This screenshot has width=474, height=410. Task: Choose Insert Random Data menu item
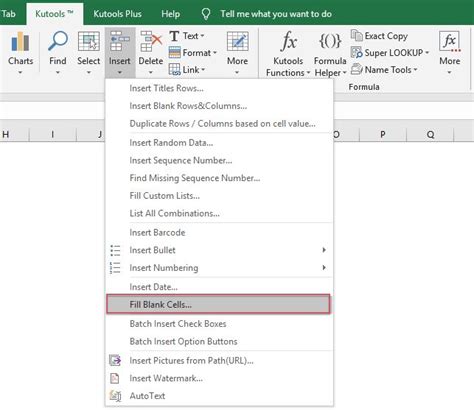[219, 143]
